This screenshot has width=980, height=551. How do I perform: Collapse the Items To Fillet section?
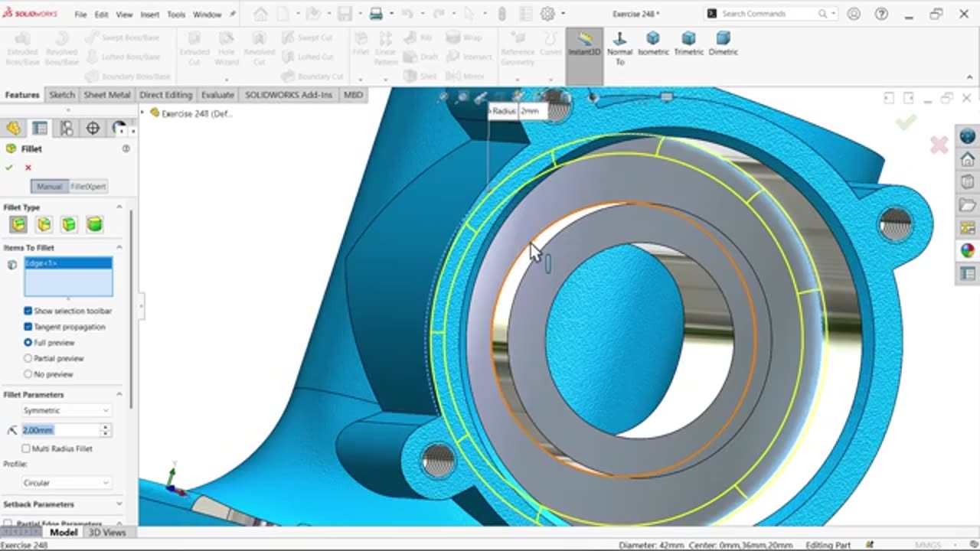tap(119, 248)
